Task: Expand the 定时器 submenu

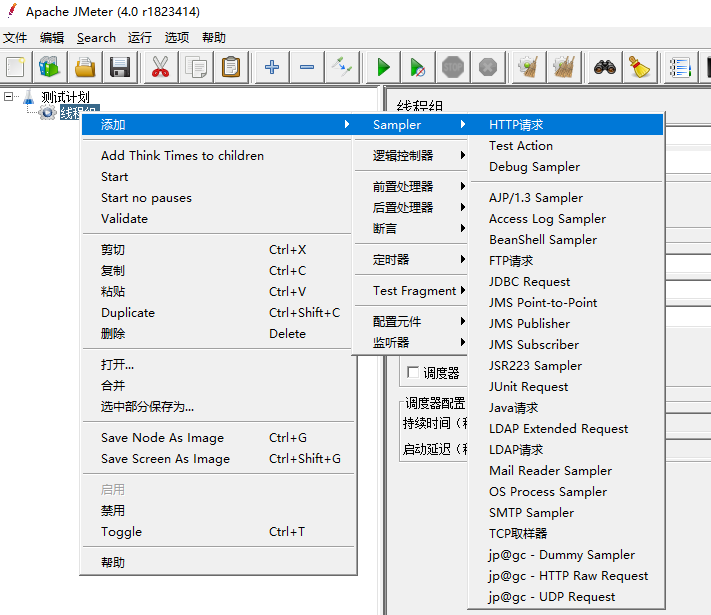Action: (x=411, y=259)
